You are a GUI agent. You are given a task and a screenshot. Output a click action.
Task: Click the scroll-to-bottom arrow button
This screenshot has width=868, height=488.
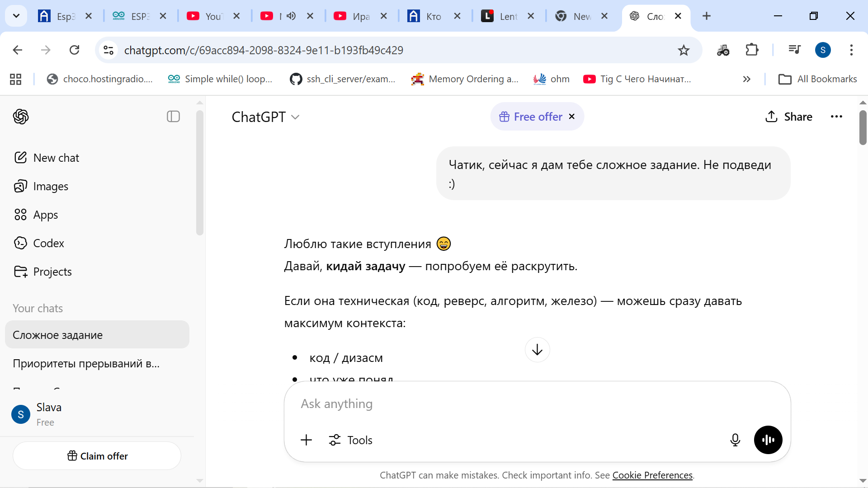point(537,350)
